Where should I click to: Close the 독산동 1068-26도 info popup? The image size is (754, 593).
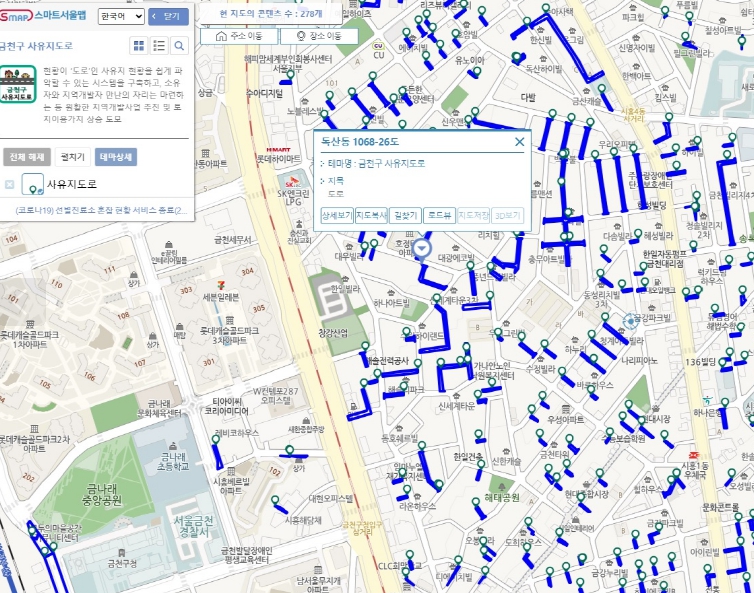point(519,142)
